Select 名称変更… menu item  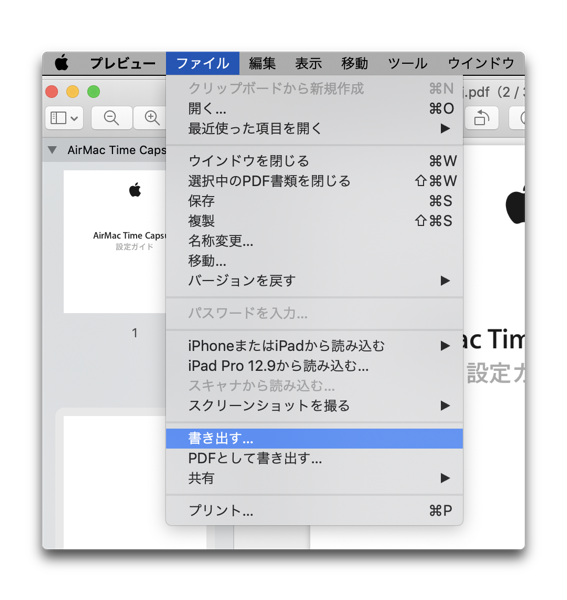(x=314, y=241)
